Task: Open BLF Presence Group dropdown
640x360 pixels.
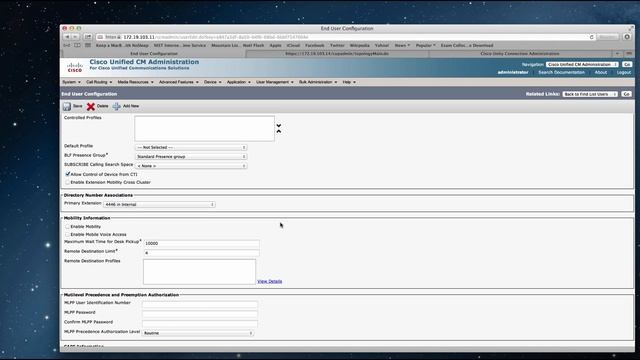Action: point(191,157)
